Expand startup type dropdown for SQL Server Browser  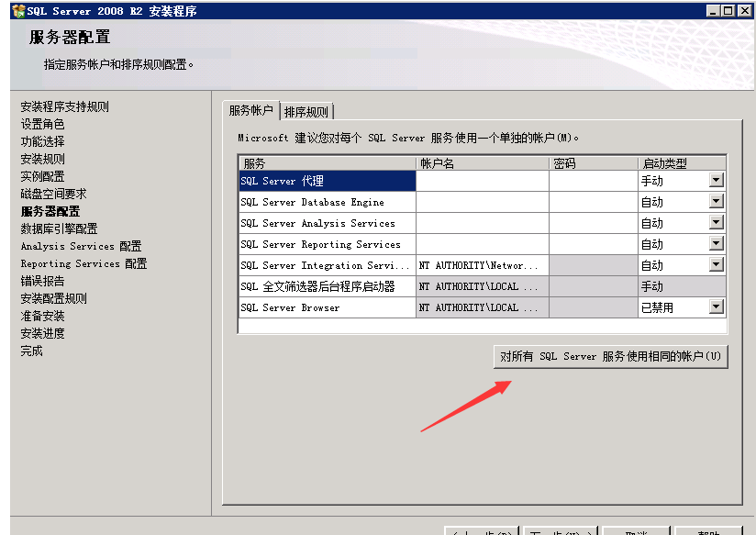[717, 307]
